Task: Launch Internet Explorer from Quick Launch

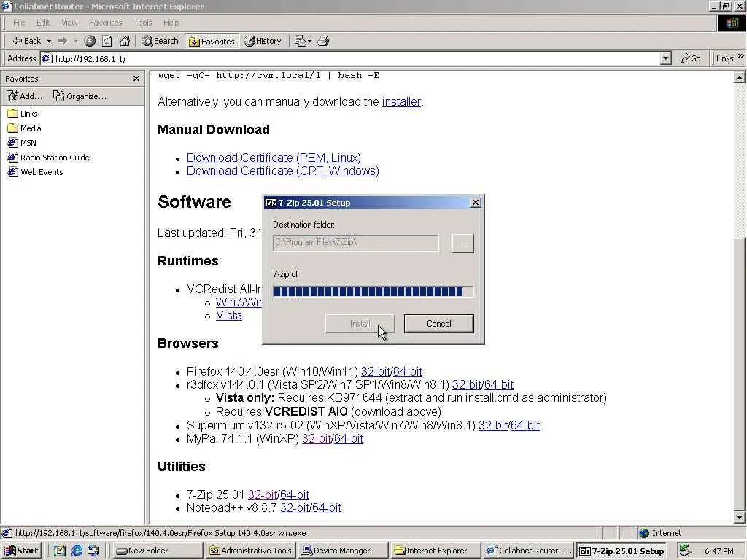Action: pos(77,551)
